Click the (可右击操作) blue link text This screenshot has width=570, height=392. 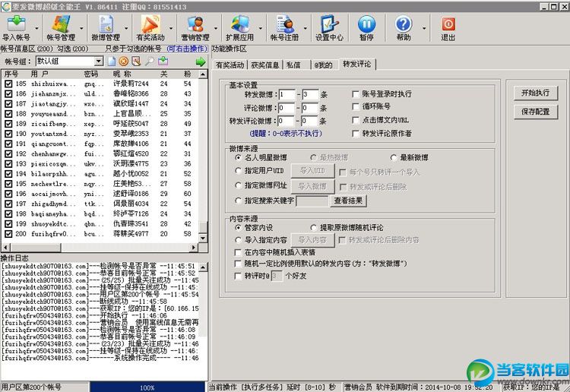(187, 49)
